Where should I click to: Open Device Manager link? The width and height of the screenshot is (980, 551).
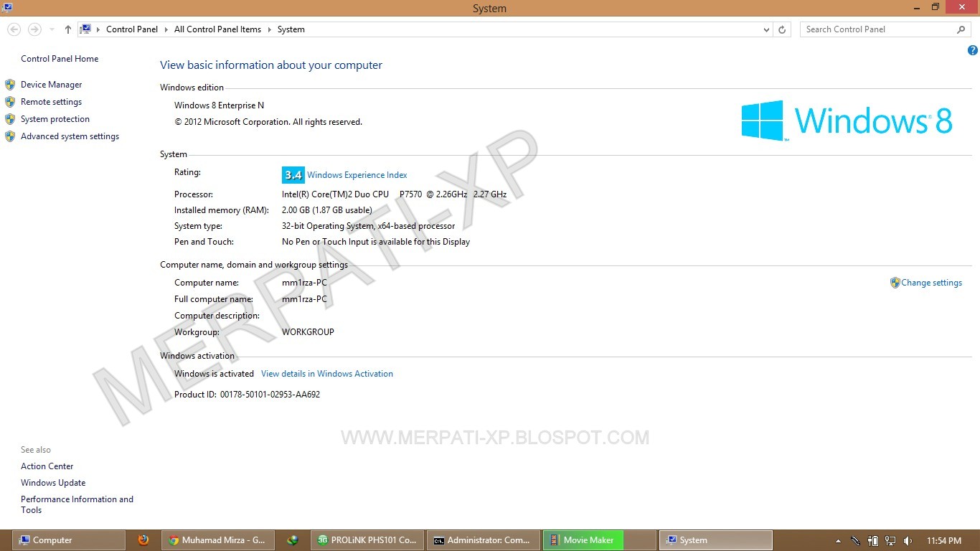click(x=51, y=85)
